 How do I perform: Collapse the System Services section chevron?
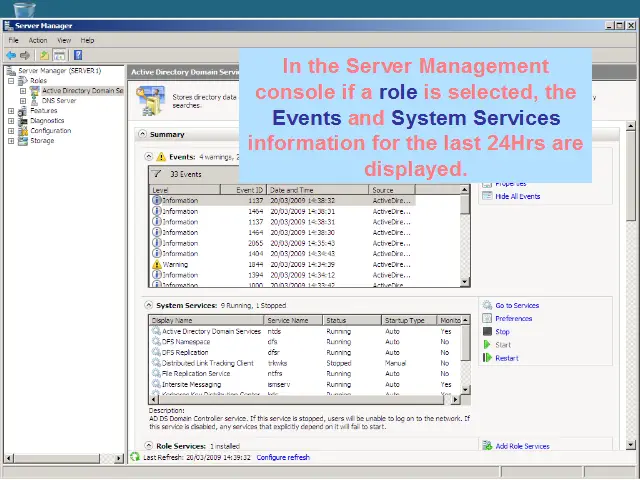click(149, 305)
